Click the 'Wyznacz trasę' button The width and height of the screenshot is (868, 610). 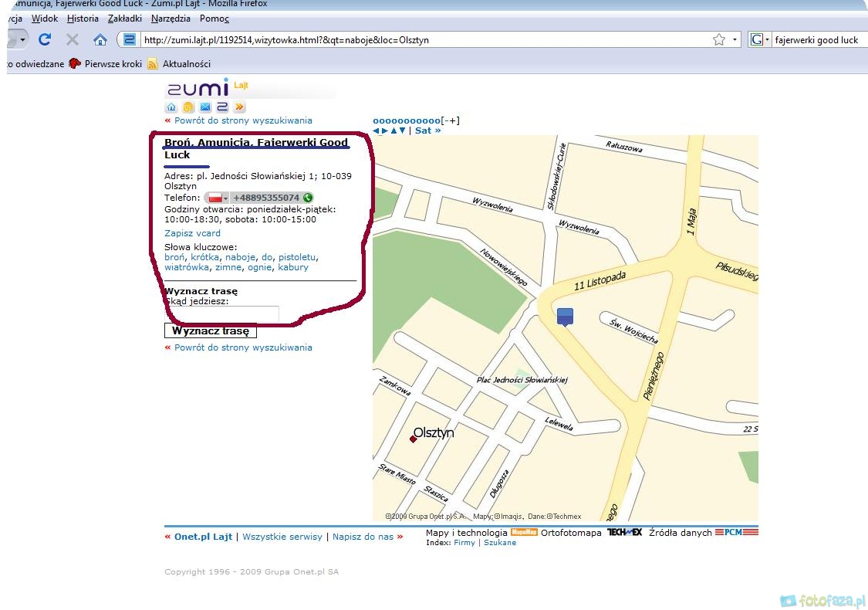pos(211,330)
